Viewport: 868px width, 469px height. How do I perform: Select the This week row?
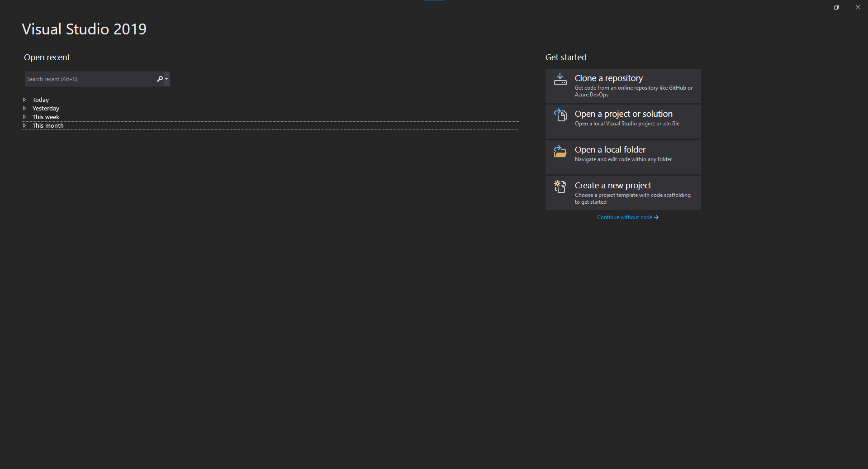point(270,117)
